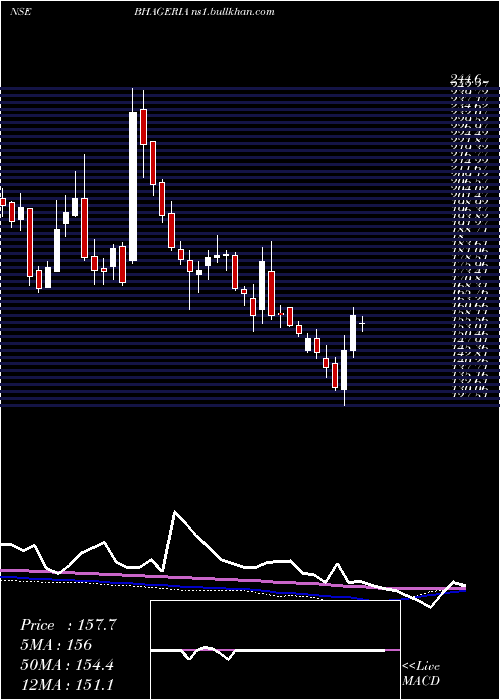Image resolution: width=500 pixels, height=700 pixels.
Task: Click the tallest white candlestick body
Action: click(133, 187)
